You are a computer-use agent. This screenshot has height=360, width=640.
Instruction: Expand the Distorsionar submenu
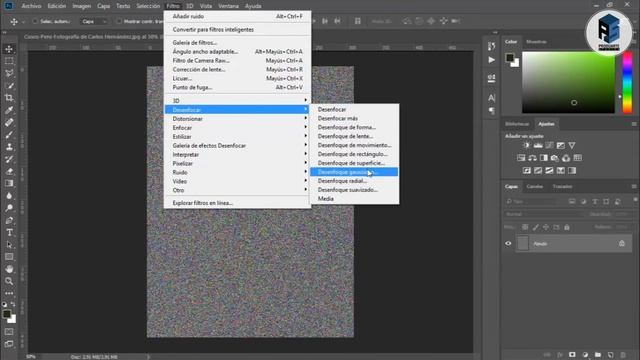pos(237,119)
